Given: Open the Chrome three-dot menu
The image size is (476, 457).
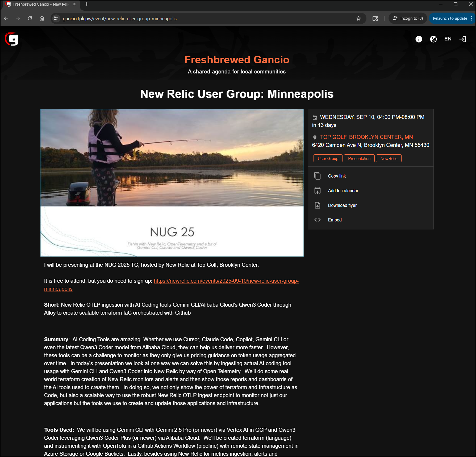Looking at the screenshot, I should click(471, 18).
